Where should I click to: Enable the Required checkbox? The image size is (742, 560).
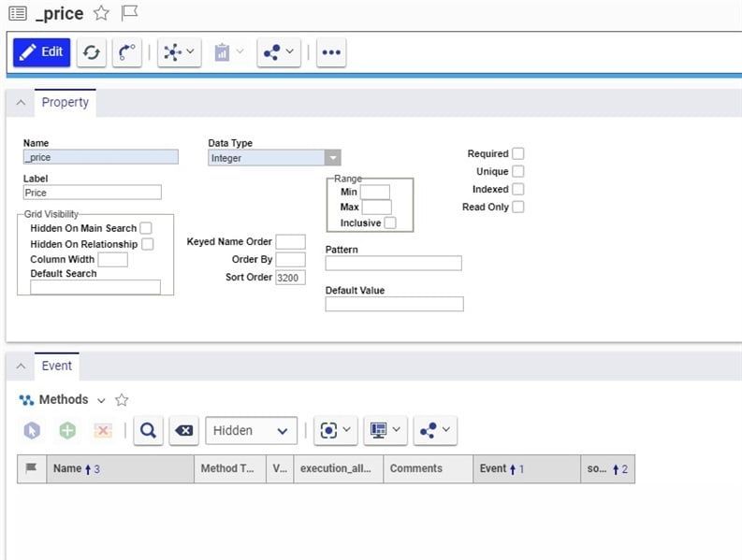click(518, 153)
